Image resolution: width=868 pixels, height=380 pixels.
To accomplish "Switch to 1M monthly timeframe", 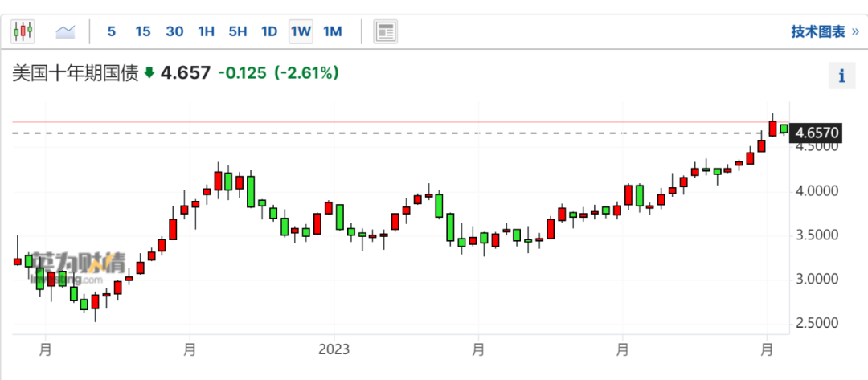I will click(332, 31).
